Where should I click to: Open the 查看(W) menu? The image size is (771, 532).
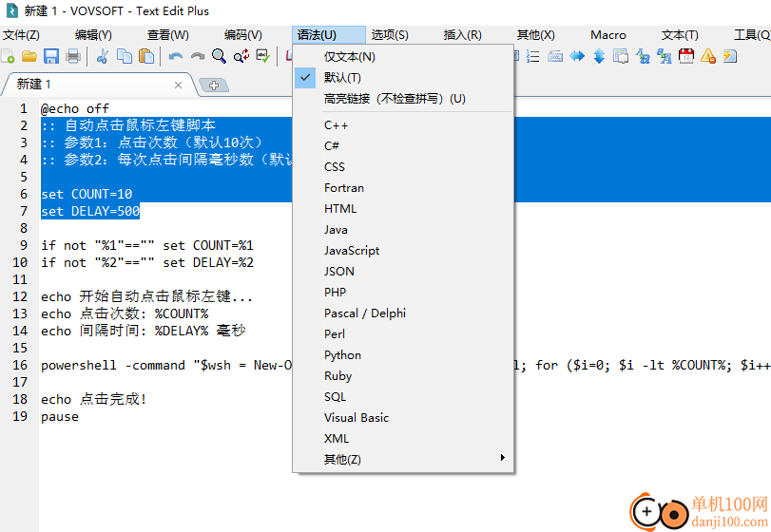[167, 35]
